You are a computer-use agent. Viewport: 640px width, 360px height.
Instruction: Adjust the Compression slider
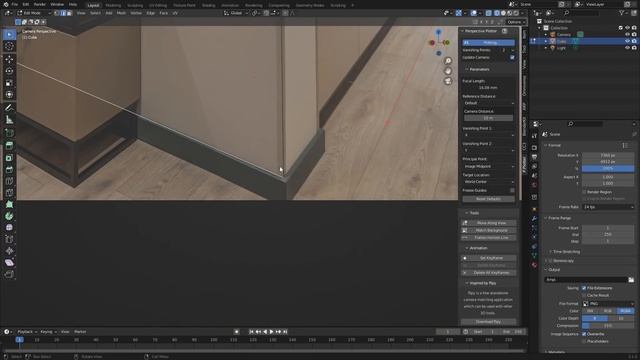[608, 326]
